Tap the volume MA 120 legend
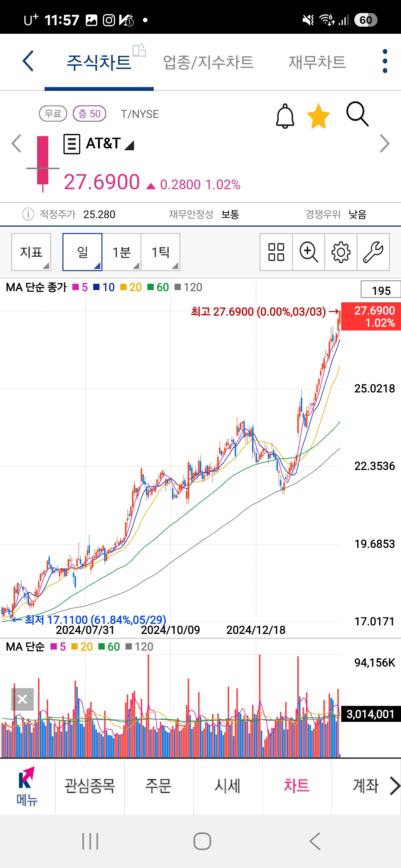The image size is (401, 868). tap(139, 647)
